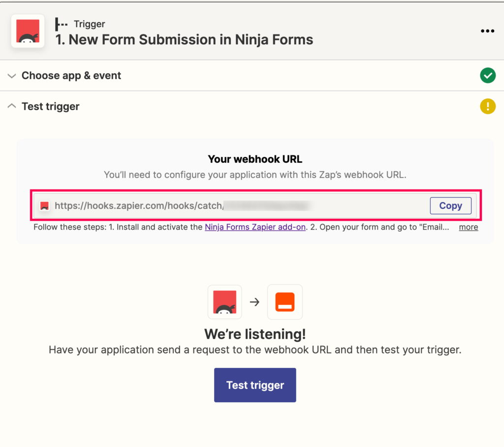504x447 pixels.
Task: Open the Ninja Forms Zapier add-on link
Action: [255, 227]
